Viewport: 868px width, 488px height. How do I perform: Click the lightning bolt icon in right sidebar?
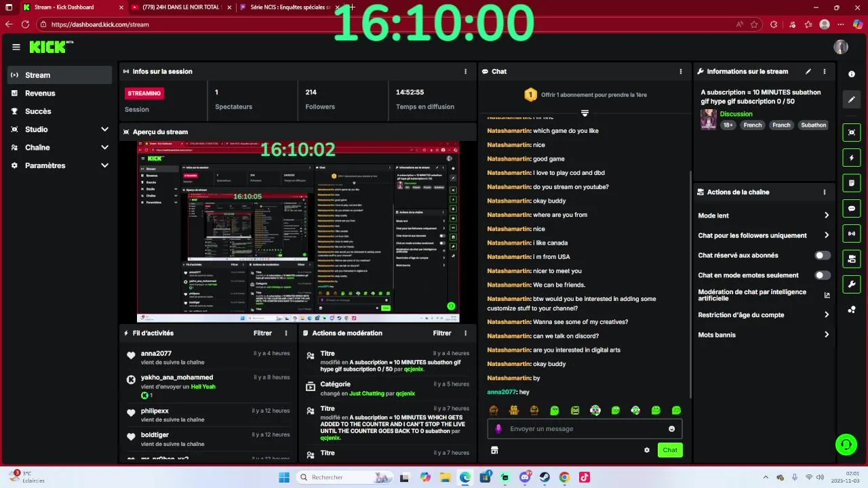pyautogui.click(x=852, y=158)
